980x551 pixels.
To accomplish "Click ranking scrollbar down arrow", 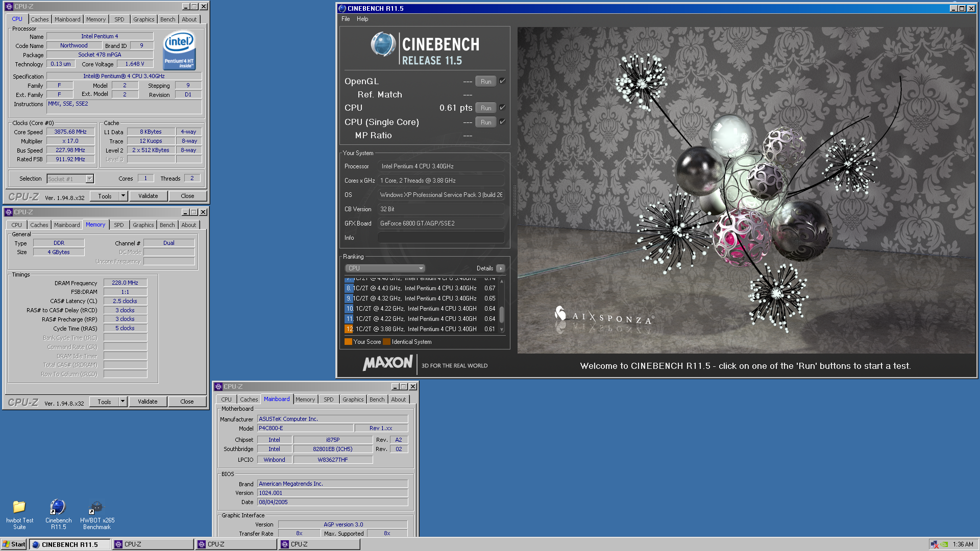I will click(x=502, y=330).
